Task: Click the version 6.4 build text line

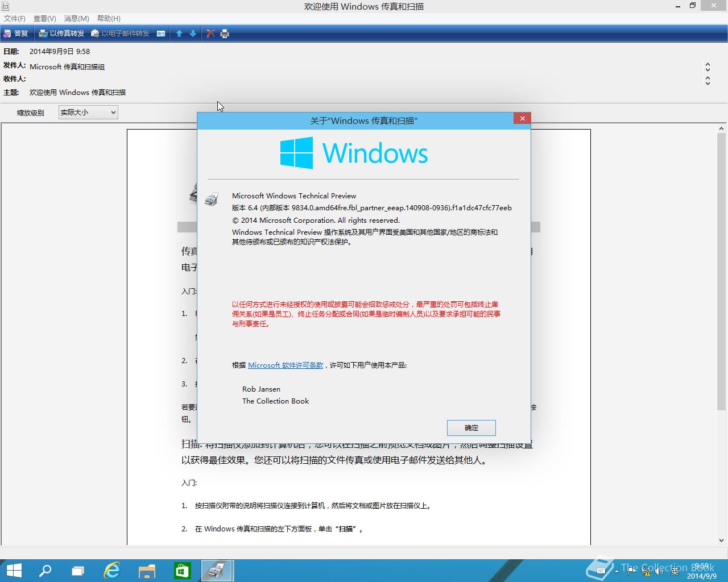Action: coord(372,207)
